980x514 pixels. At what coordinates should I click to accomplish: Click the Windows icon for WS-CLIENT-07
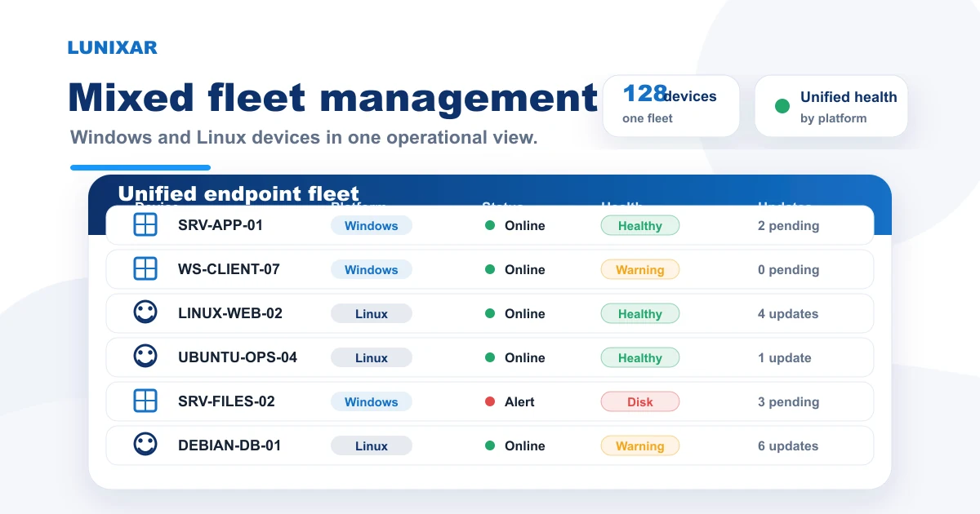click(x=145, y=268)
